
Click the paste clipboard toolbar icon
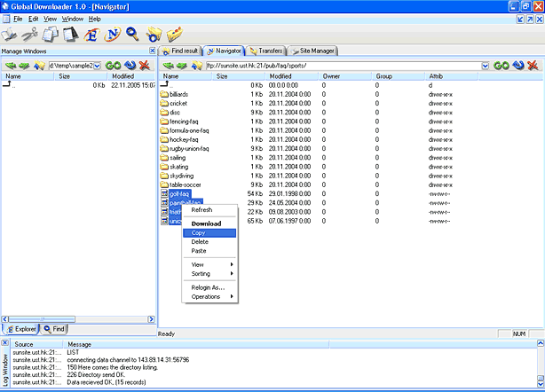pos(71,35)
